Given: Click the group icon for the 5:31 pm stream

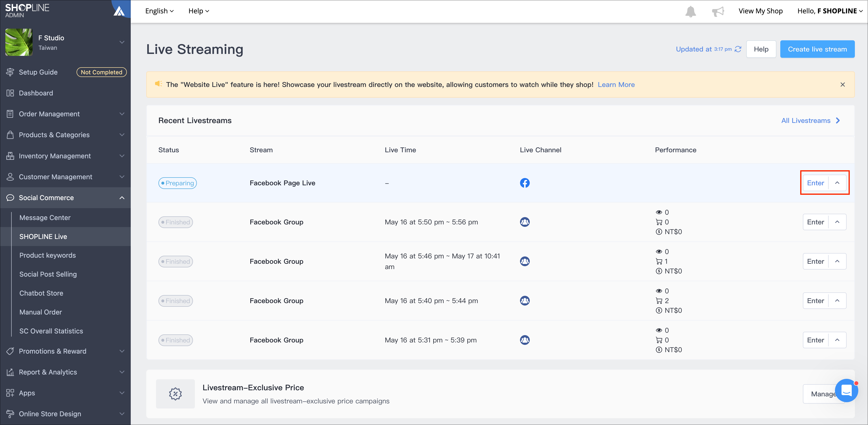Looking at the screenshot, I should [x=525, y=340].
